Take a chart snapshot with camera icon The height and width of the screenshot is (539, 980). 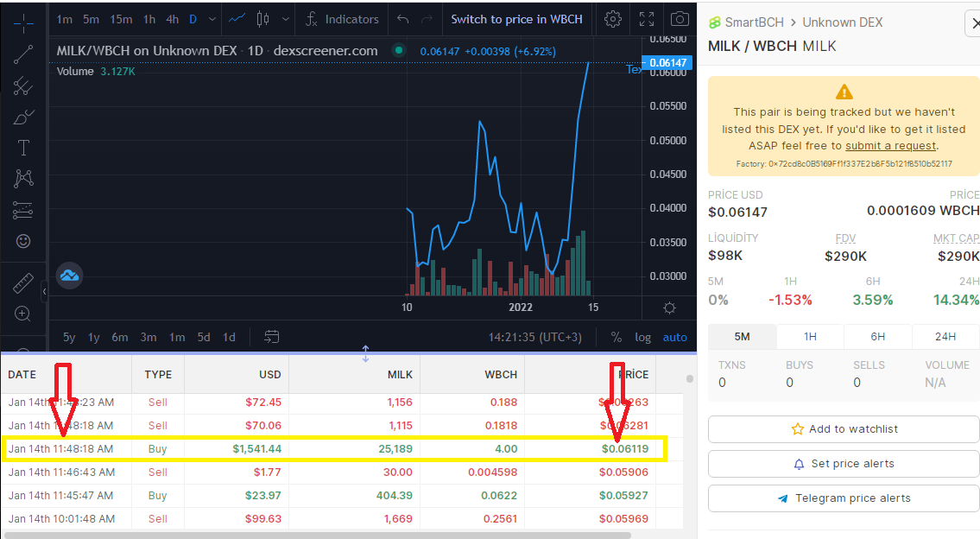click(680, 19)
